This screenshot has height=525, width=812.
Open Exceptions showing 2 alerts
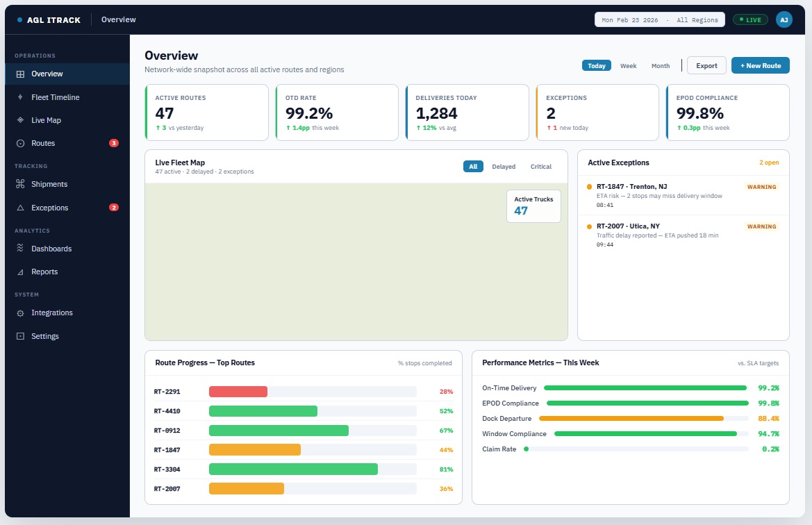[49, 207]
